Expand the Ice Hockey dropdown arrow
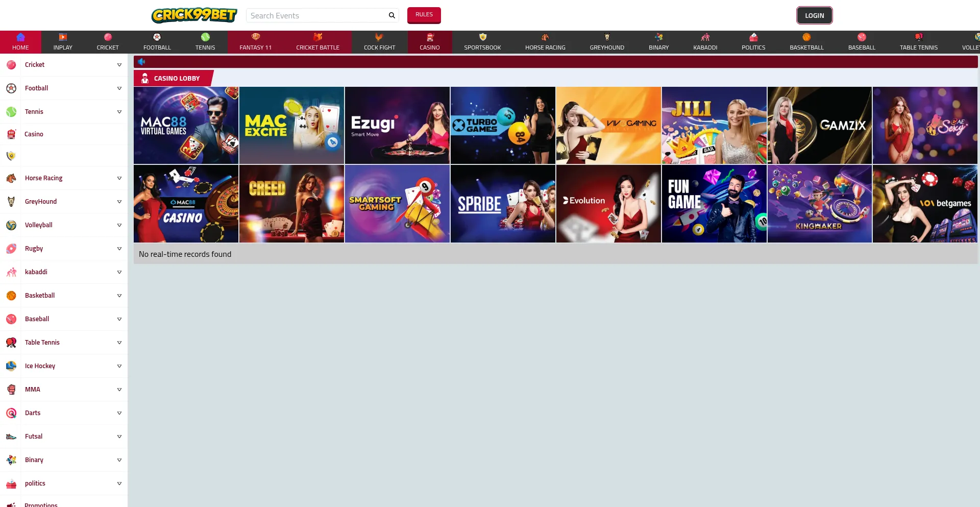Screen dimensions: 980x507 [x=119, y=366]
